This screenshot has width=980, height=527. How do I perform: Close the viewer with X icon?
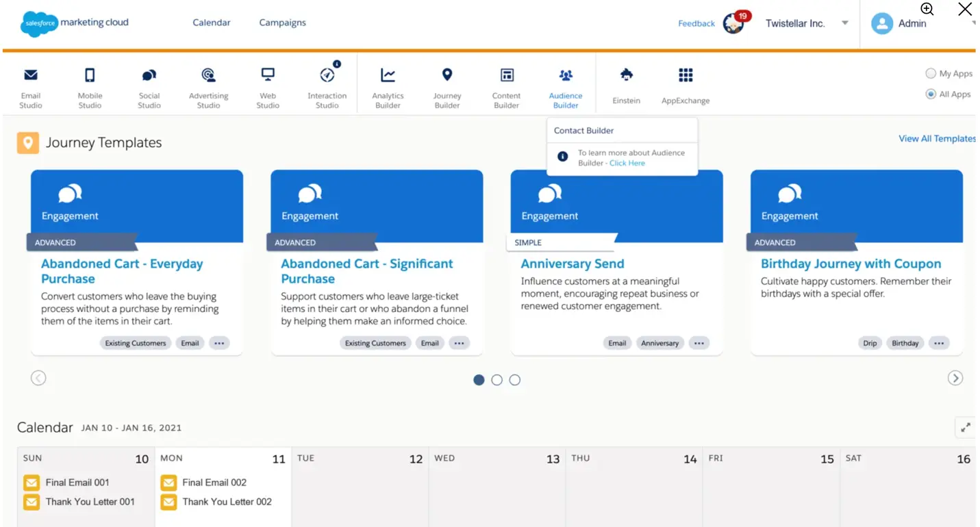965,9
